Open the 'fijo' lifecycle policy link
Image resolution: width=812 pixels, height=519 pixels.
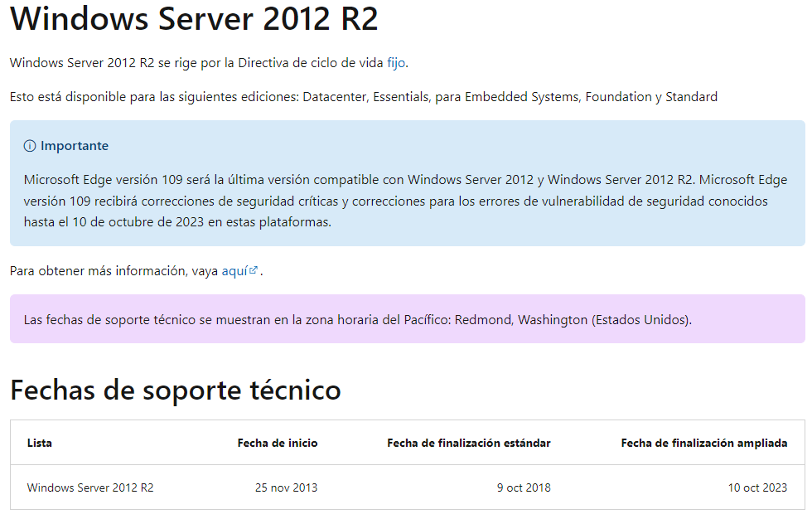(397, 63)
